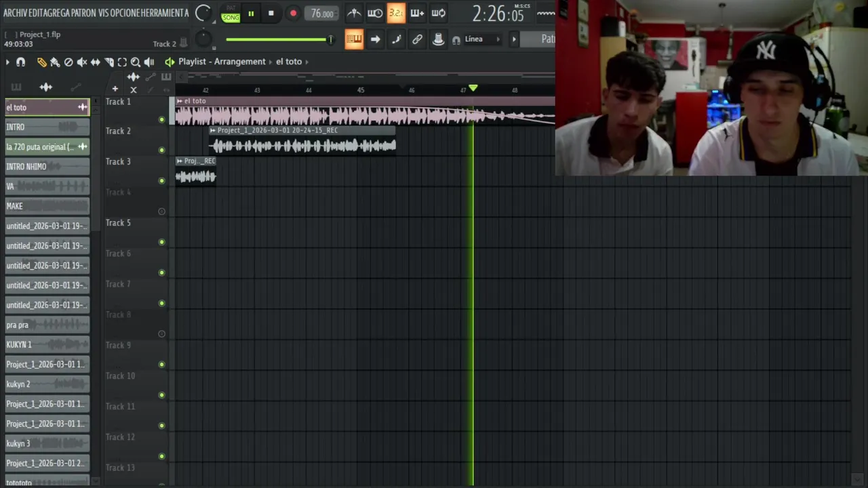This screenshot has width=868, height=488.
Task: Select the Draw pencil tool
Action: [x=41, y=62]
